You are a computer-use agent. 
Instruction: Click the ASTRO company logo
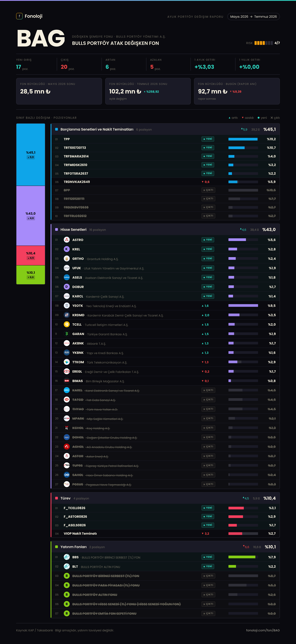pos(67,240)
